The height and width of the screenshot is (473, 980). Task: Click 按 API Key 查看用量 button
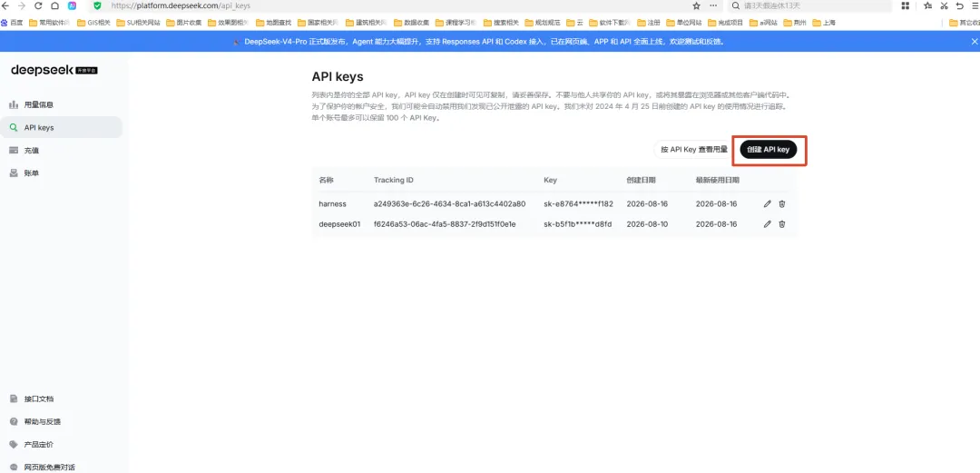[x=694, y=150]
